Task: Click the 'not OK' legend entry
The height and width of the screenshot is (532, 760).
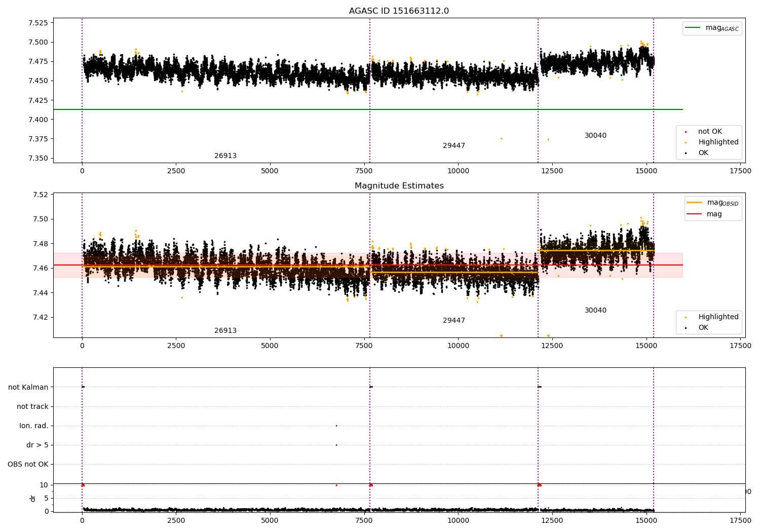Action: pos(710,132)
